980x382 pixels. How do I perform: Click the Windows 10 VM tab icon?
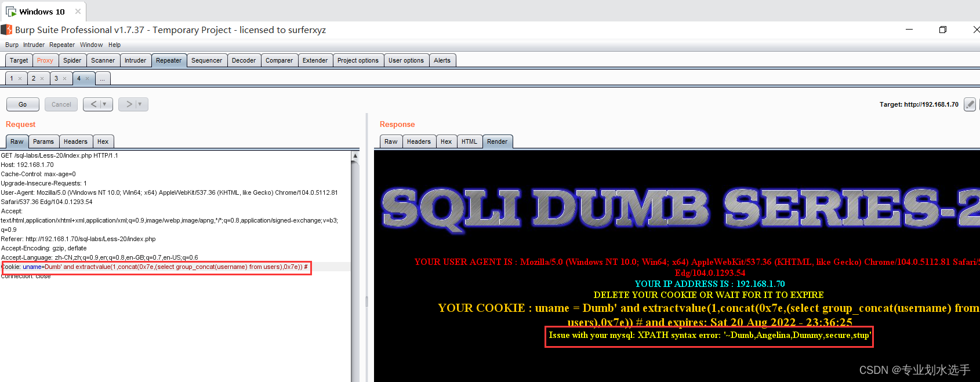coord(11,12)
